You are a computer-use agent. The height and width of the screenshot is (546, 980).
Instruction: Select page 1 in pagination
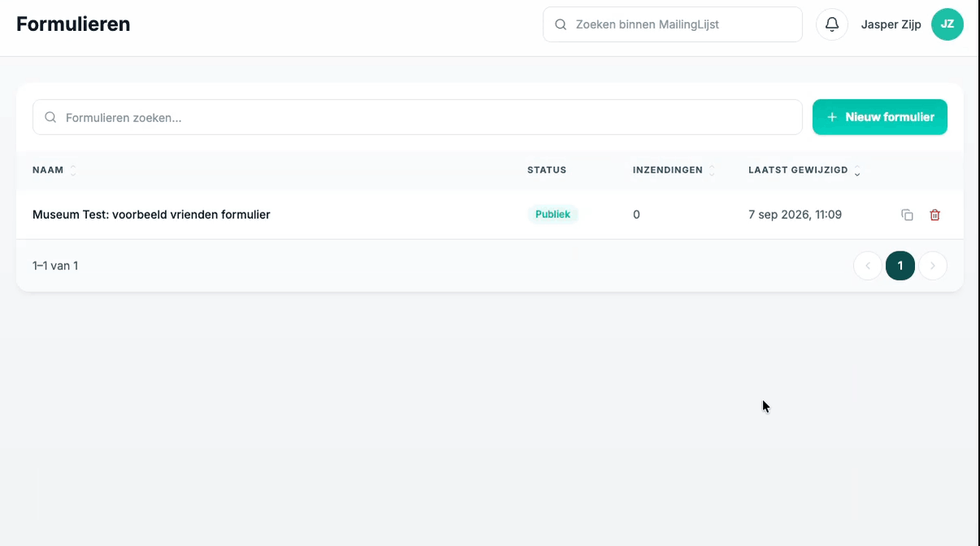tap(900, 265)
